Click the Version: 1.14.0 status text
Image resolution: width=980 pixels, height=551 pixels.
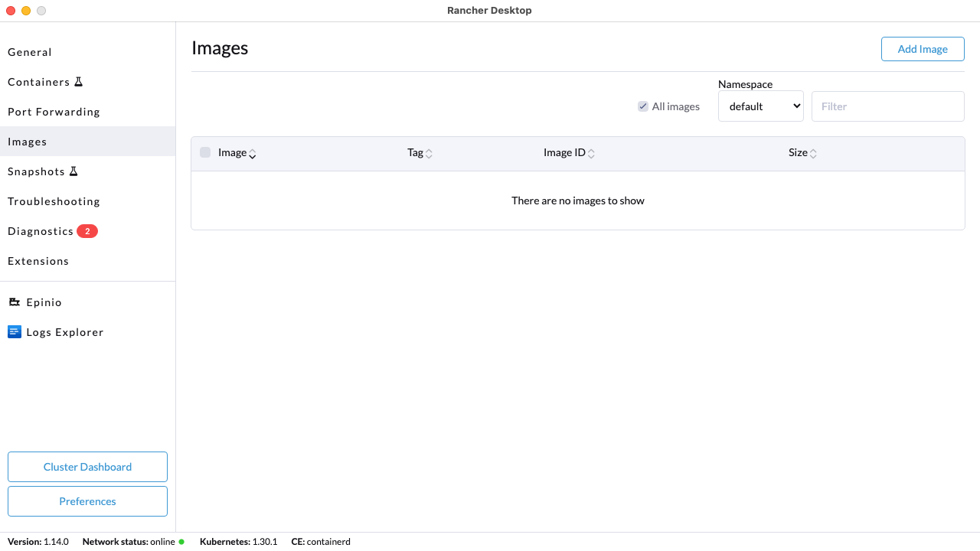click(x=38, y=542)
